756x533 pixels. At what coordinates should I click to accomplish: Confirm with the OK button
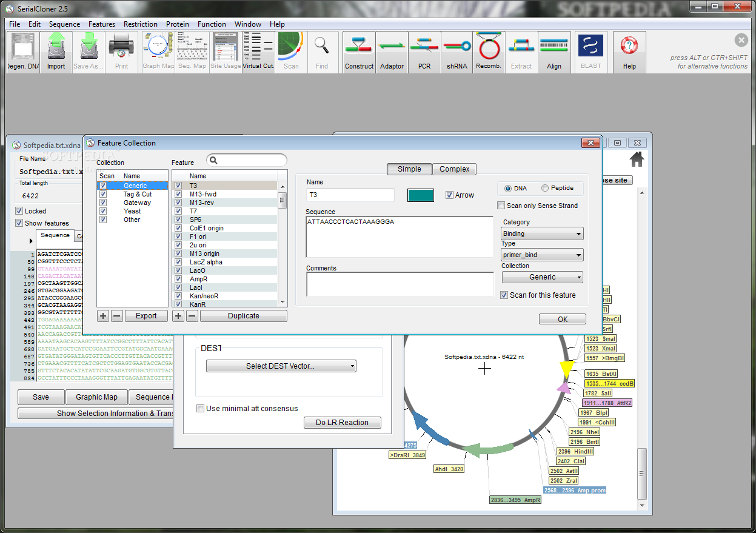pos(563,320)
